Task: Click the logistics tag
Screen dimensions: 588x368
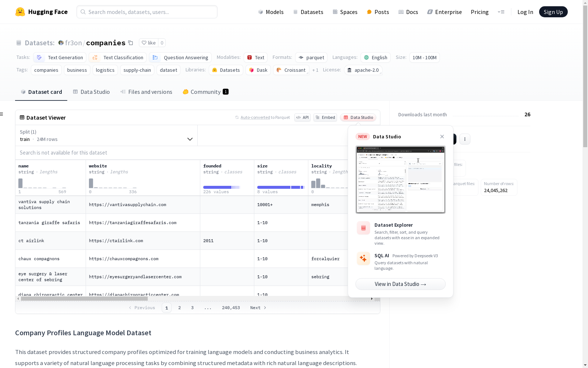Action: (105, 70)
